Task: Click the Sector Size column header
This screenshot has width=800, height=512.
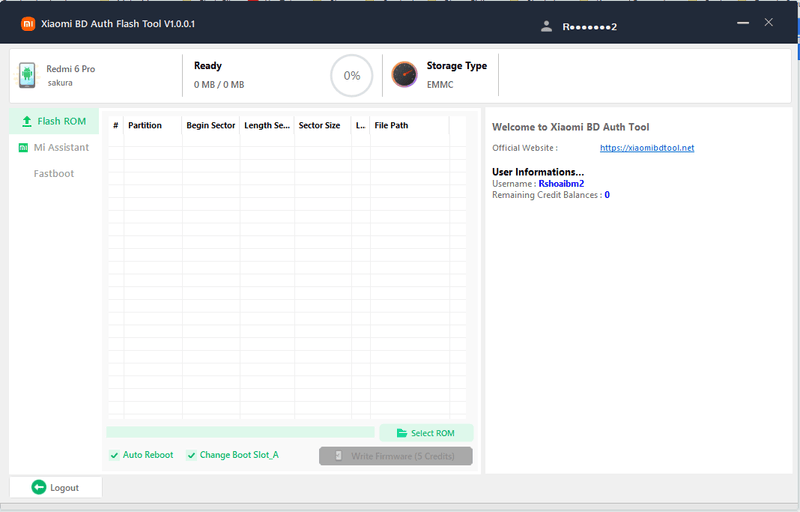Action: 323,125
